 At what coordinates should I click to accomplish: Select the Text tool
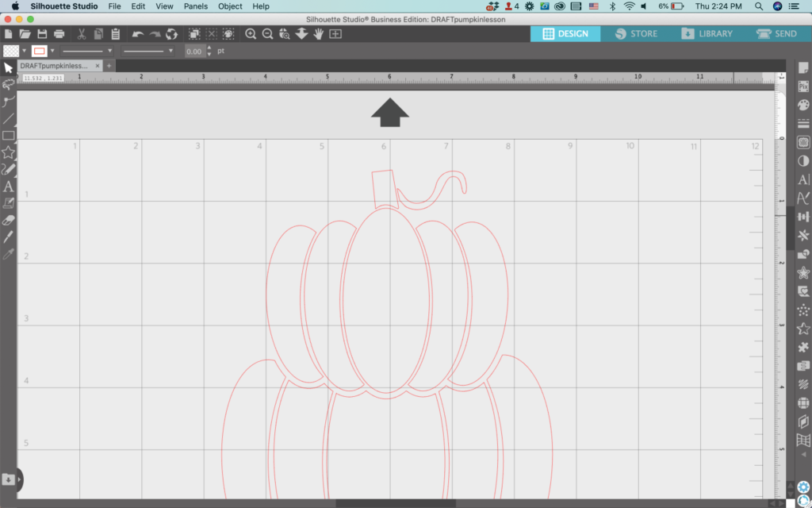point(8,187)
